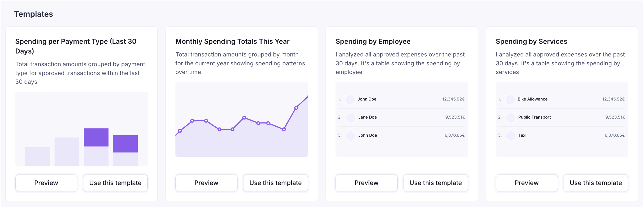Preview the Monthly Spending Totals template
The height and width of the screenshot is (208, 644).
click(206, 183)
